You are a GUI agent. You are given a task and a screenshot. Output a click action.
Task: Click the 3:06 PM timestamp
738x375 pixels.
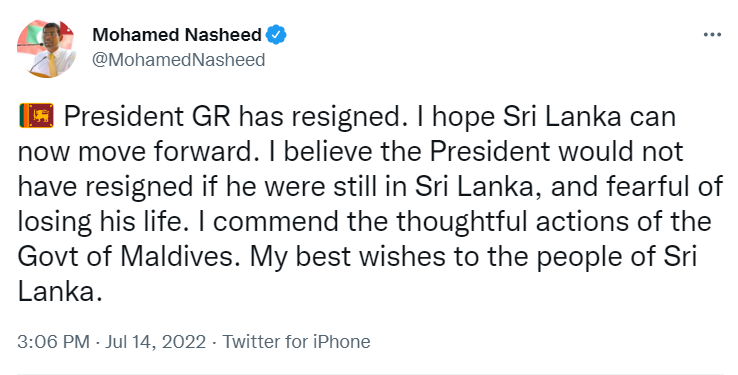[x=53, y=342]
